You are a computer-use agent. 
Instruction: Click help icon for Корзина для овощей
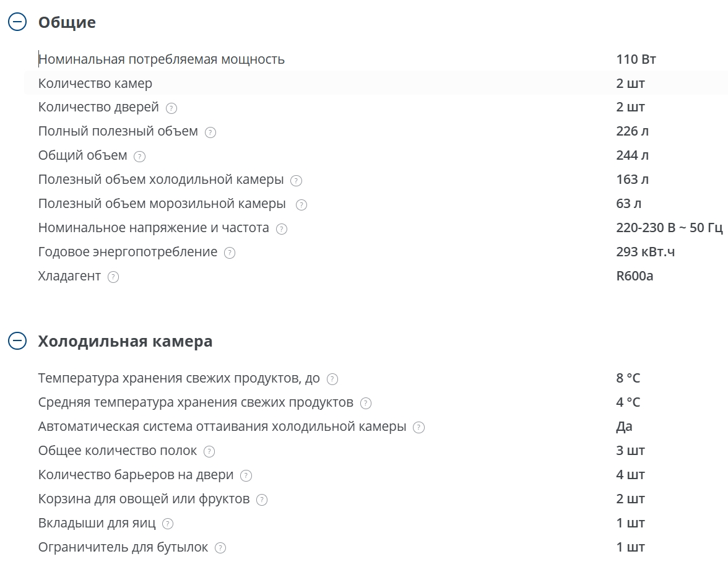262,500
